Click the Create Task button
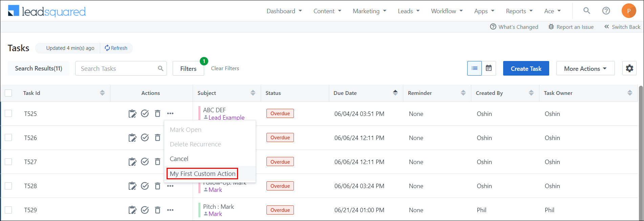The height and width of the screenshot is (221, 644). click(x=526, y=68)
